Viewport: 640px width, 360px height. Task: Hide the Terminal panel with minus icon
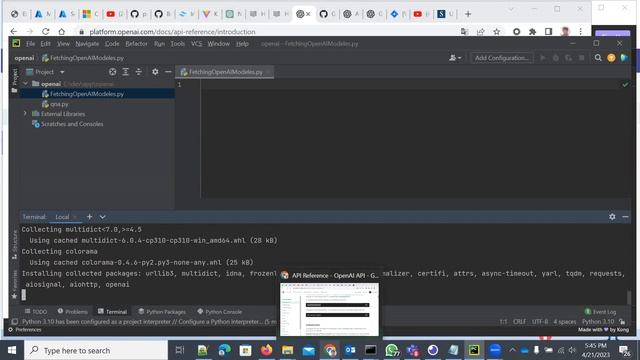[625, 217]
